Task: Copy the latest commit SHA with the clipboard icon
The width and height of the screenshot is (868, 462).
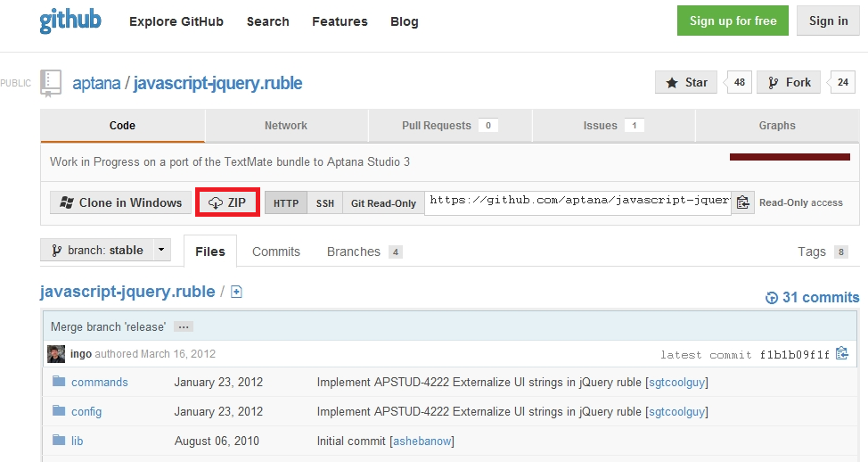Action: (x=842, y=353)
